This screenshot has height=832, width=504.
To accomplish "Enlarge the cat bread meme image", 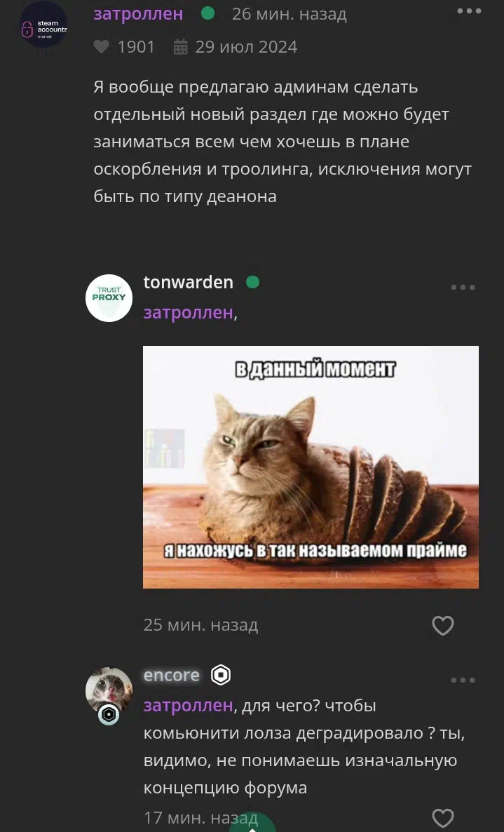I will (x=311, y=467).
